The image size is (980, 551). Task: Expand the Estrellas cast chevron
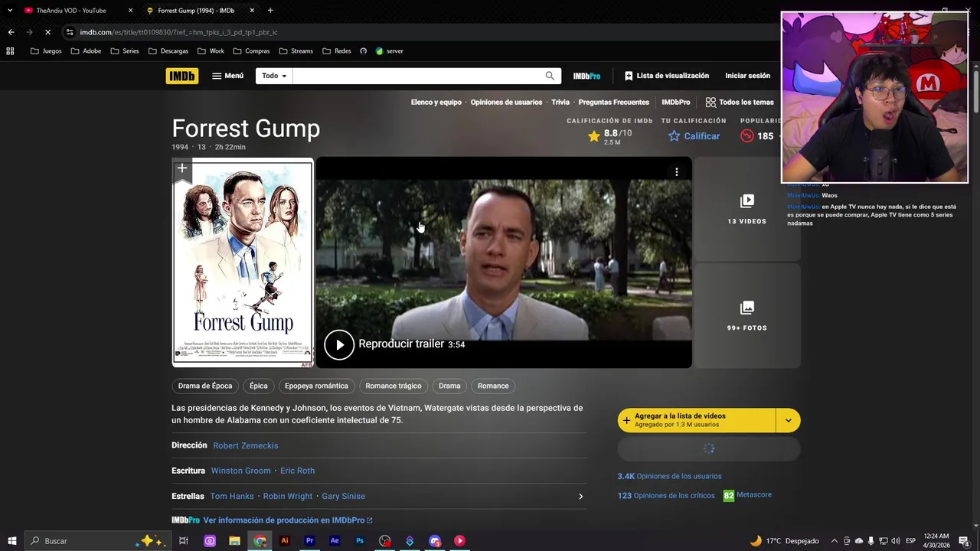[x=580, y=496]
